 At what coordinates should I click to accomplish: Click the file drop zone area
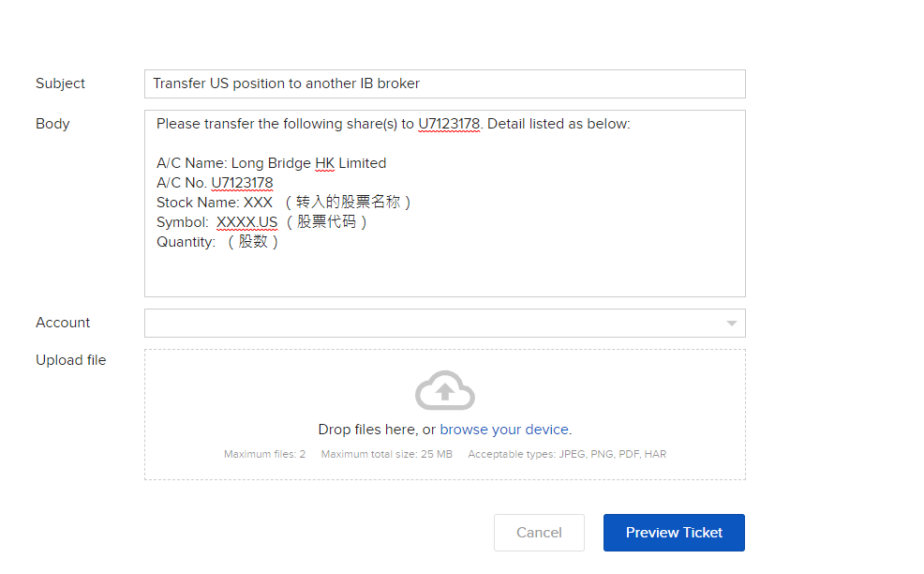[445, 415]
